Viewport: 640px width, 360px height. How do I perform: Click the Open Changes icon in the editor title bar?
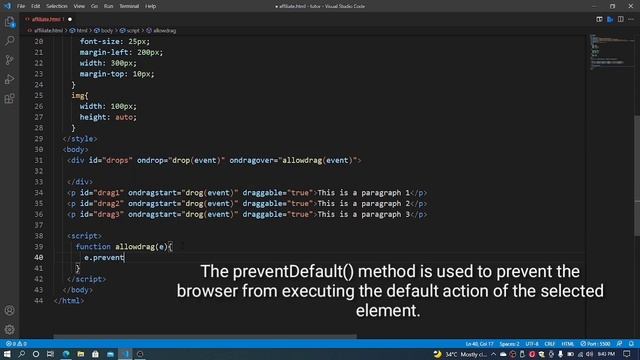pyautogui.click(x=599, y=19)
